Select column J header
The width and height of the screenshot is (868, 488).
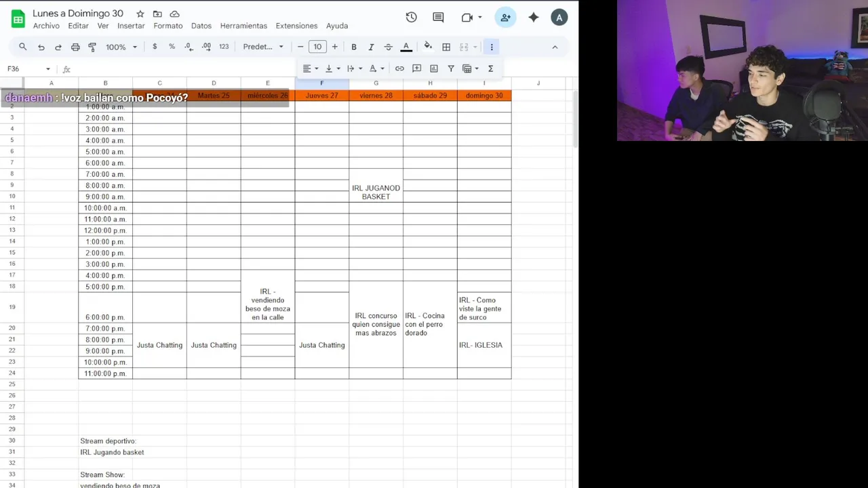pyautogui.click(x=538, y=83)
